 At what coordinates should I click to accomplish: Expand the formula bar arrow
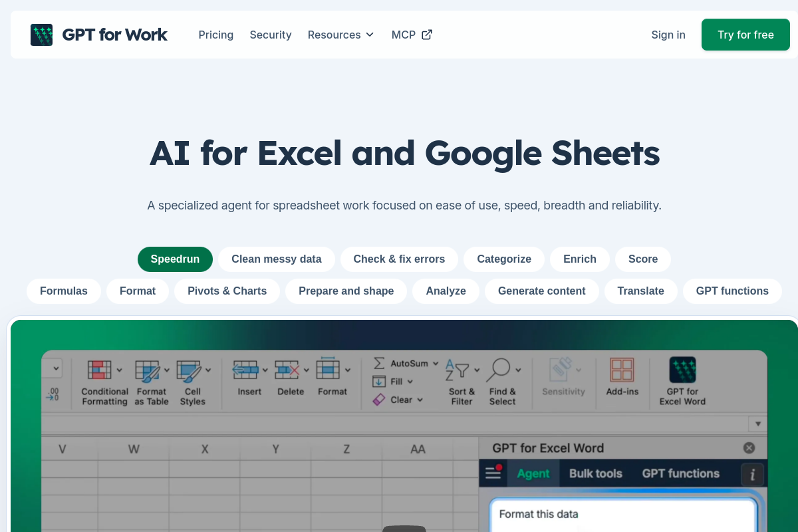point(757,424)
